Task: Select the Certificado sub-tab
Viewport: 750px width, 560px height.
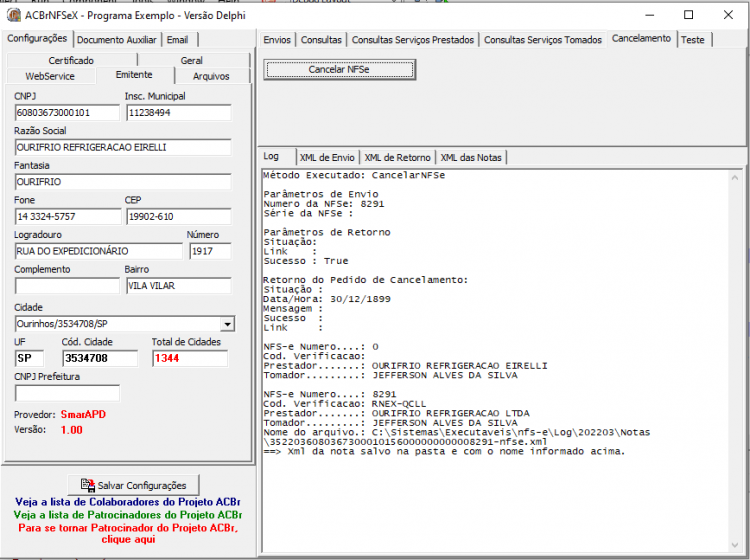Action: click(x=71, y=60)
